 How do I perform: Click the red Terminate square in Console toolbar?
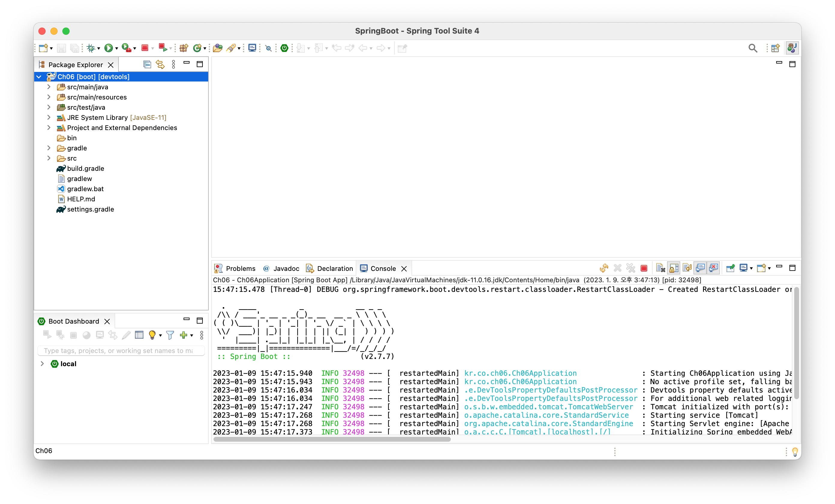coord(644,268)
